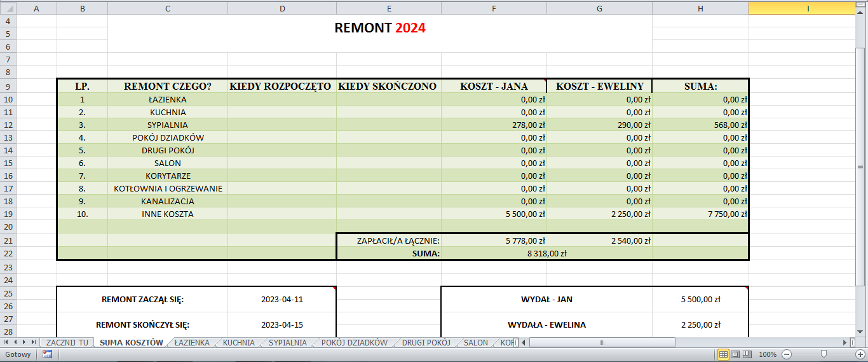
Task: Select the SALON sheet tab
Action: (x=475, y=342)
